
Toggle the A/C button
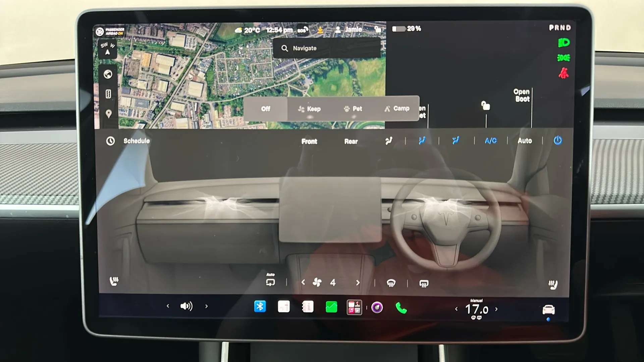pyautogui.click(x=491, y=141)
